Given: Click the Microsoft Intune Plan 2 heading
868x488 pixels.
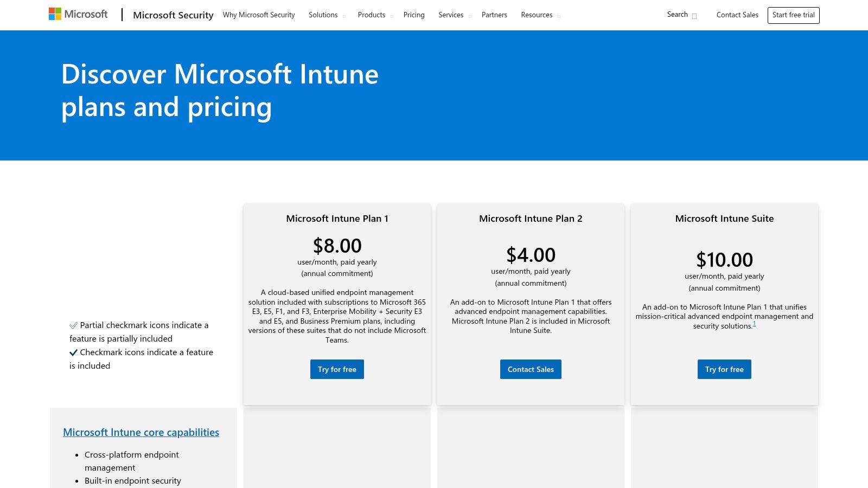Looking at the screenshot, I should tap(531, 219).
